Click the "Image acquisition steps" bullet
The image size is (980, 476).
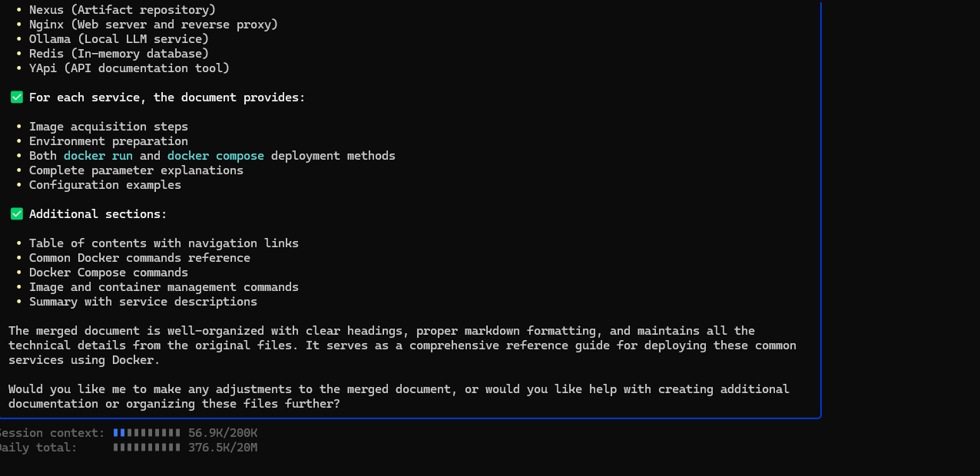coord(108,127)
